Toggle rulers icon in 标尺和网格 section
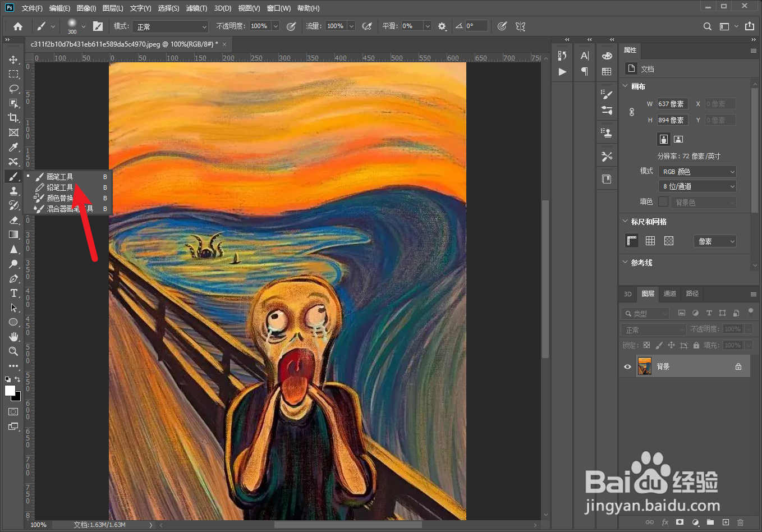The height and width of the screenshot is (532, 762). coord(632,241)
